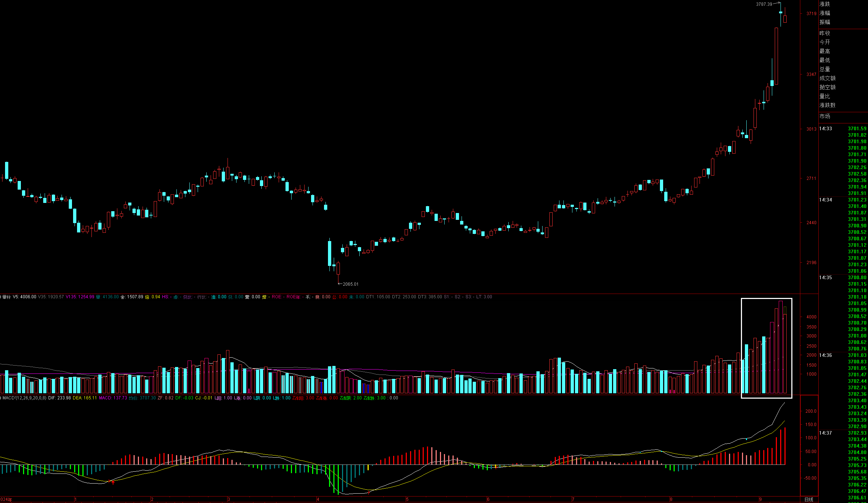
Task: Click month 4 on the time axis
Action: pos(318,499)
